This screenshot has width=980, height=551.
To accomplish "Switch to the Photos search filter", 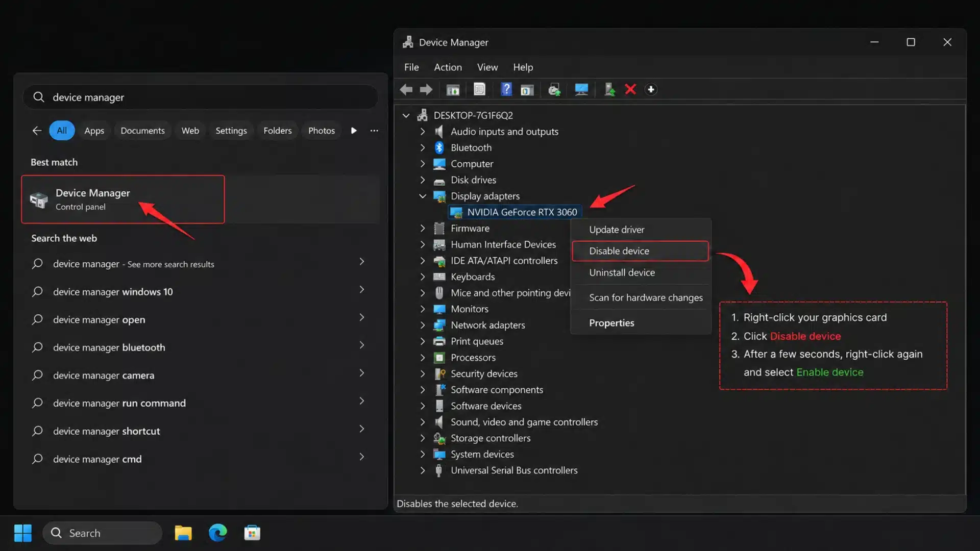I will click(321, 131).
